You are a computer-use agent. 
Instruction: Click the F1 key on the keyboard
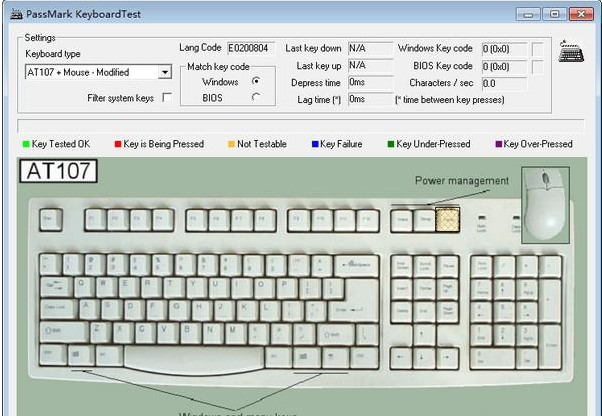96,220
